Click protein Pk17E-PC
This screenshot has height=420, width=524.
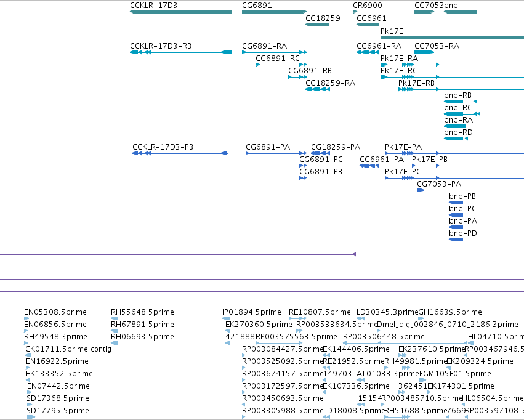click(454, 178)
